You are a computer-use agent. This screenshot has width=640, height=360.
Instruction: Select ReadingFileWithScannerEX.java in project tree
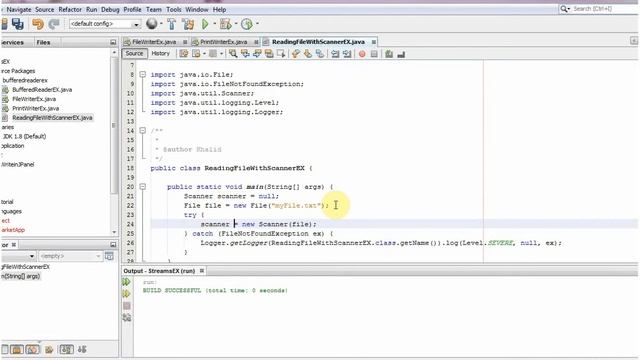click(52, 118)
